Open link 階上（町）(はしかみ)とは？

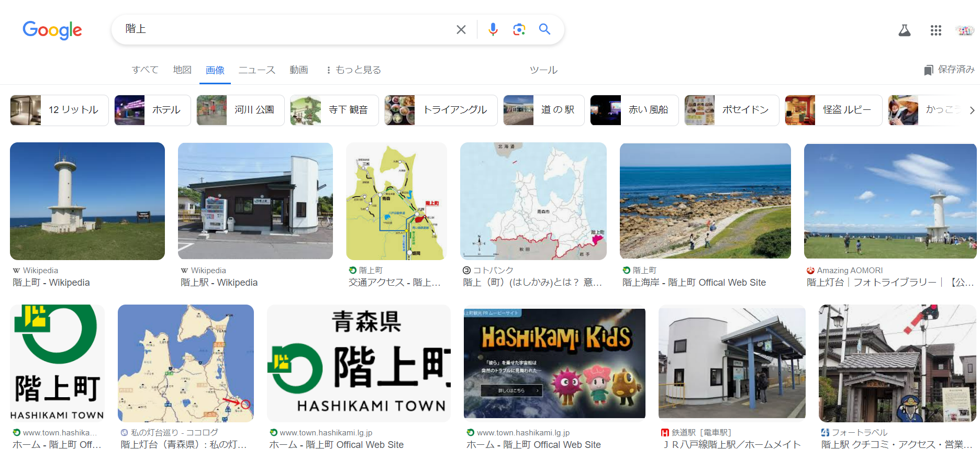(532, 283)
